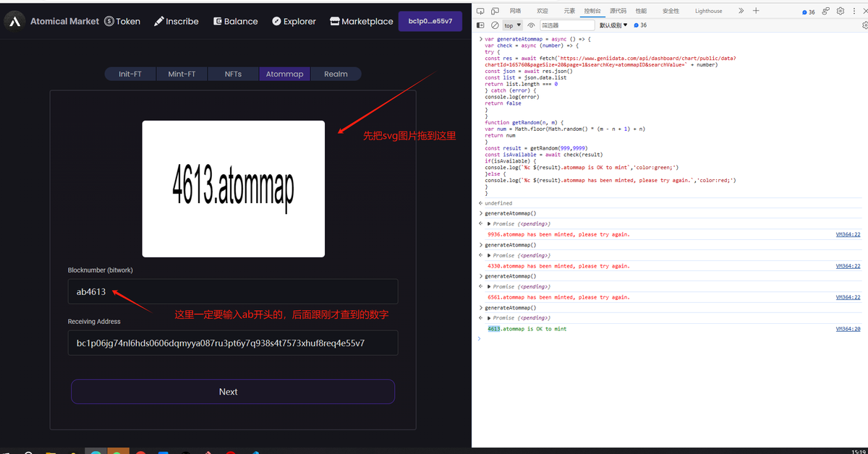
Task: Click the '6561.atommap has been minted' message
Action: 558,297
